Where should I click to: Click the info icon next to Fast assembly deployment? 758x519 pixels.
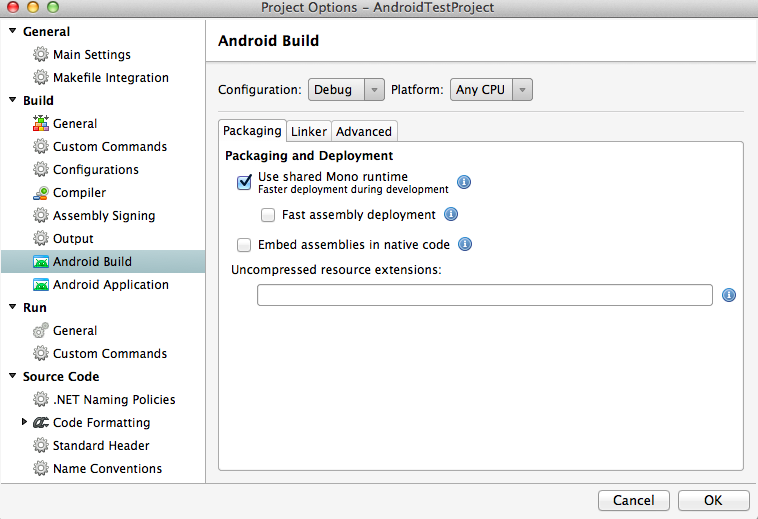(451, 214)
